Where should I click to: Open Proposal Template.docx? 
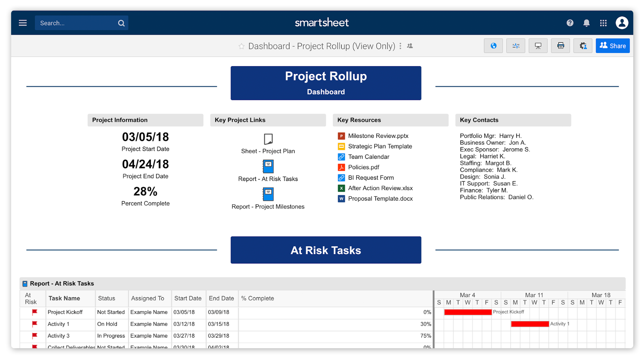(x=380, y=199)
